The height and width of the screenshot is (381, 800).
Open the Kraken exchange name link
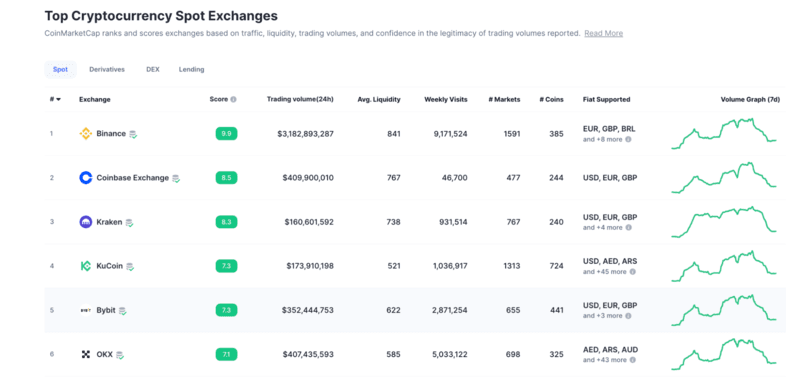tap(109, 222)
